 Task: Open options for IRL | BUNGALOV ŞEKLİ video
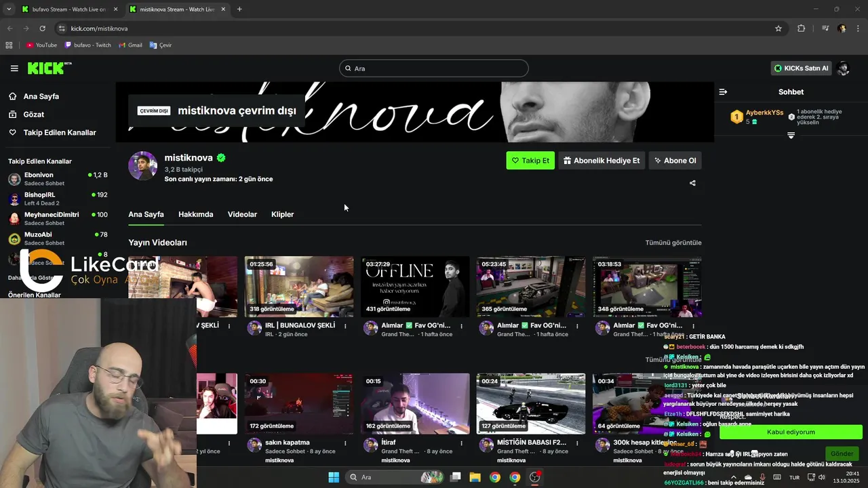345,326
